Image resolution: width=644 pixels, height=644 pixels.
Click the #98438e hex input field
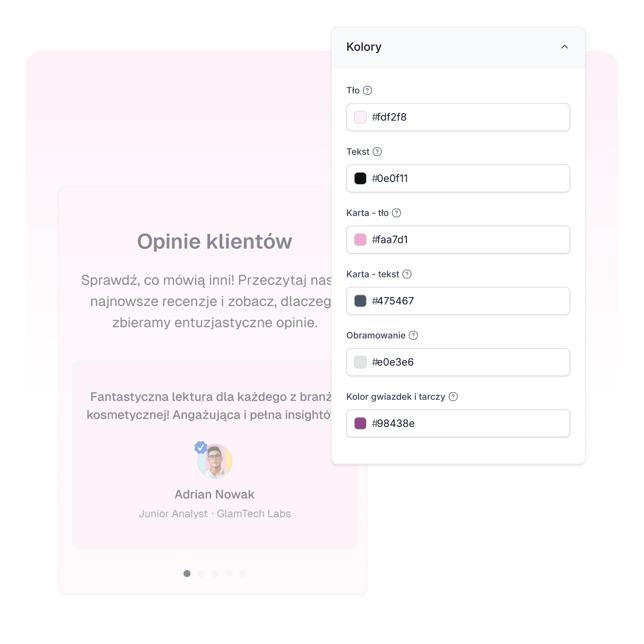coord(458,423)
